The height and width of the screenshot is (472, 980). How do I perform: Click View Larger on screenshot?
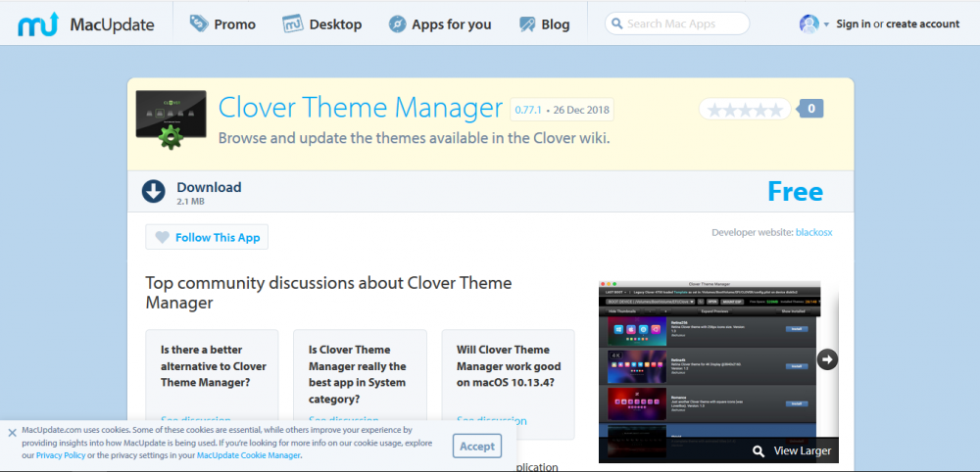coord(802,450)
